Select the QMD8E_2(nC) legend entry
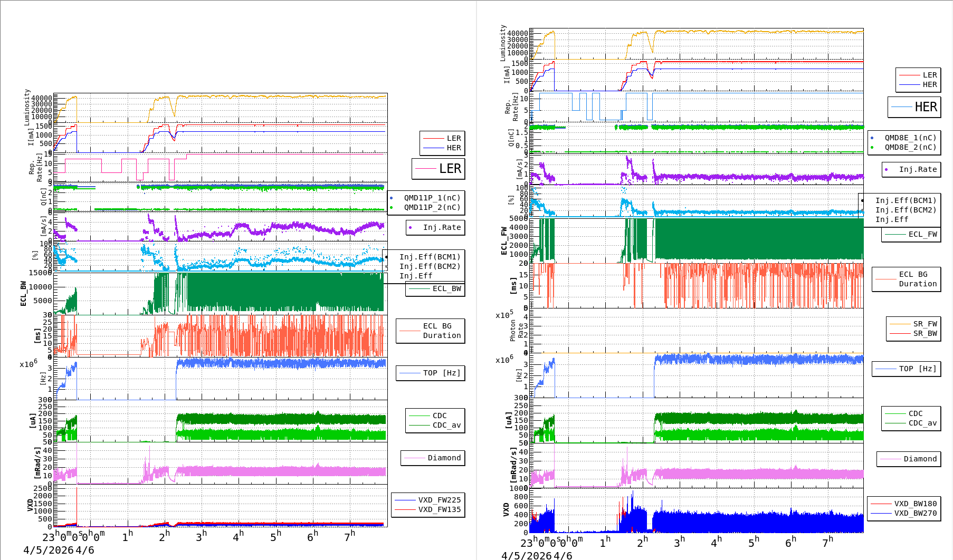This screenshot has height=560, width=953. [910, 147]
